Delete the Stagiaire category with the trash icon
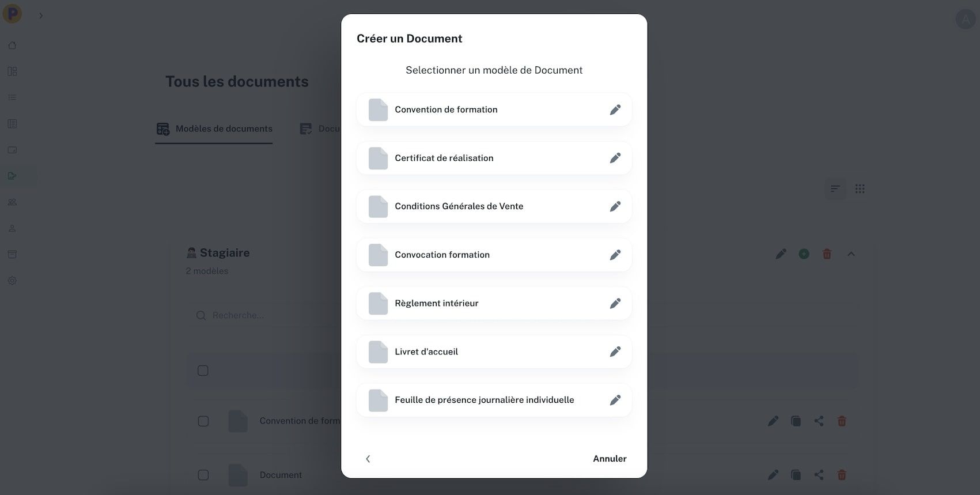This screenshot has width=980, height=495. (827, 254)
